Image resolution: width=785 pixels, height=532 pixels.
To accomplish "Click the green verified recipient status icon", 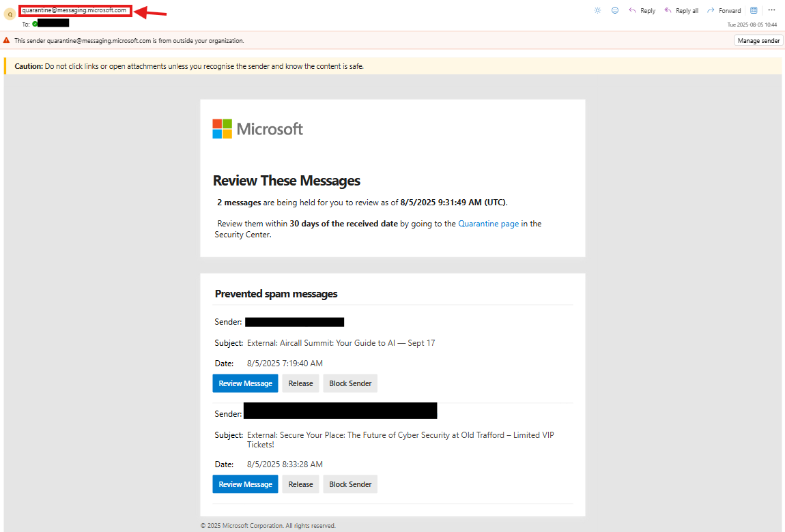I will point(35,23).
